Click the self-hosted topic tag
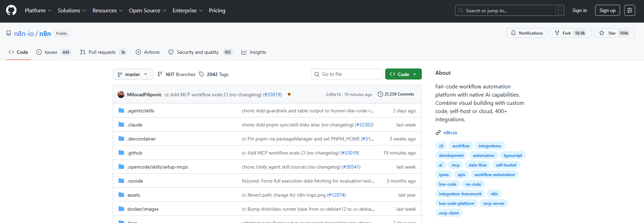The height and width of the screenshot is (223, 644). click(x=506, y=165)
